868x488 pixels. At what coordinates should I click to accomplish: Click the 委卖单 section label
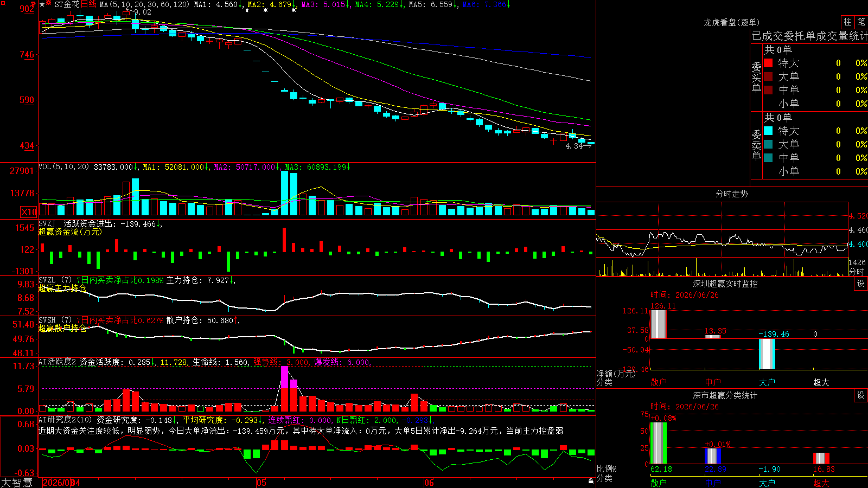point(756,145)
